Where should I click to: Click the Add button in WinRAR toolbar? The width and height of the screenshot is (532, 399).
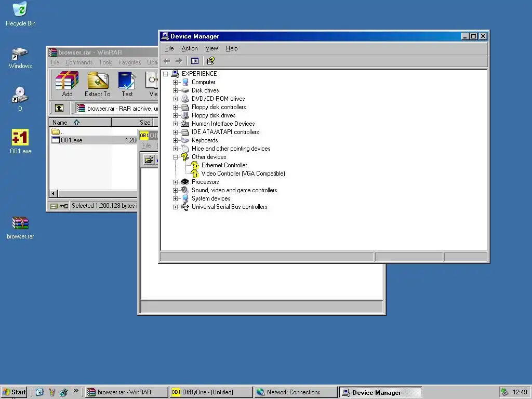click(67, 84)
